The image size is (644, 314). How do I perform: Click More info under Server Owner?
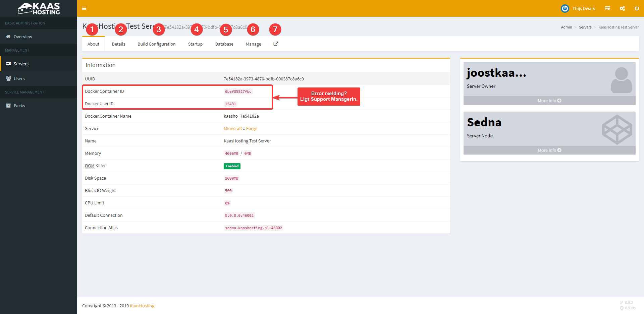pyautogui.click(x=549, y=101)
